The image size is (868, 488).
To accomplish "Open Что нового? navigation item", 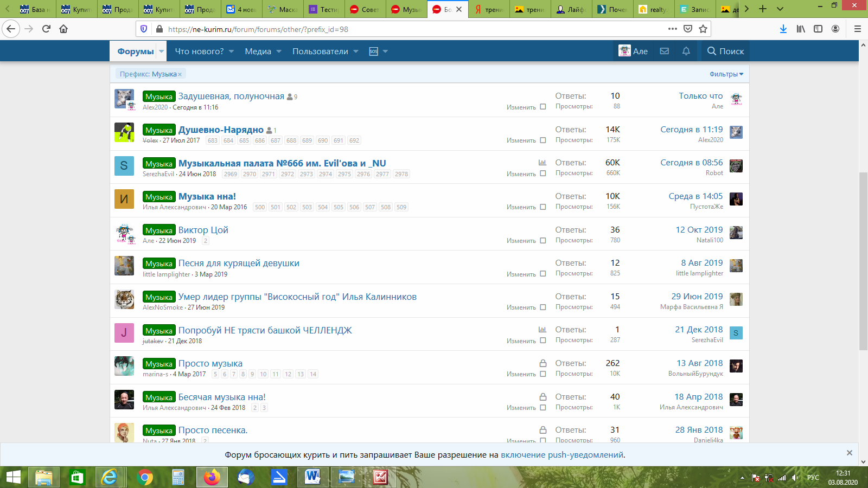I will click(199, 52).
